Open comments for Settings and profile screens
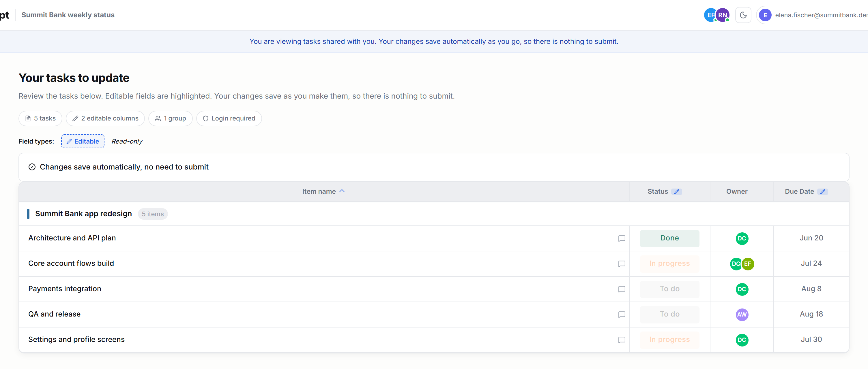Screen dimensions: 868x369 (x=622, y=340)
